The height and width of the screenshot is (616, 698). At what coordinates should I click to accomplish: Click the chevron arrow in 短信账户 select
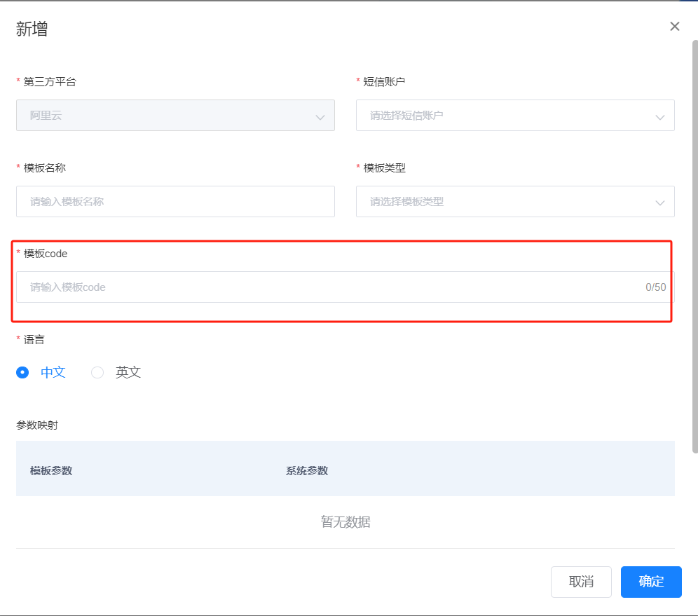coord(659,117)
